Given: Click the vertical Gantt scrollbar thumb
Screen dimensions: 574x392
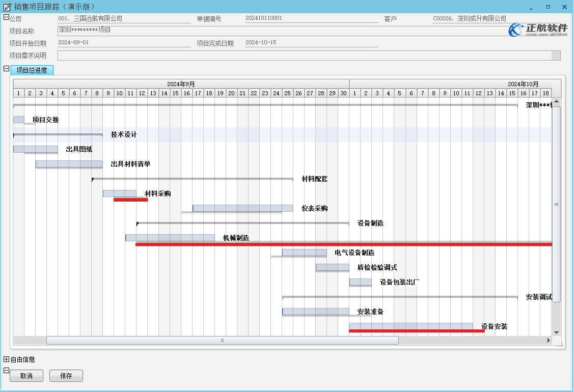Looking at the screenshot, I should (x=556, y=204).
